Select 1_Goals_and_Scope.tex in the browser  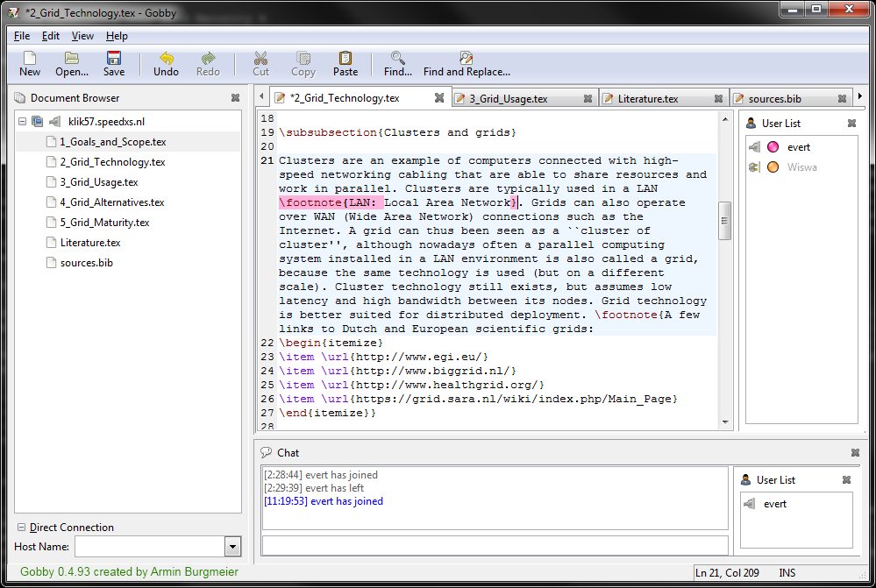coord(113,142)
